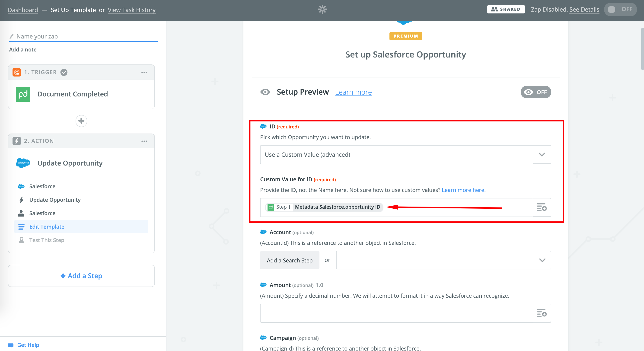Screen dimensions: 644x351
Task: Click the SHARED badge in header
Action: coord(506,10)
